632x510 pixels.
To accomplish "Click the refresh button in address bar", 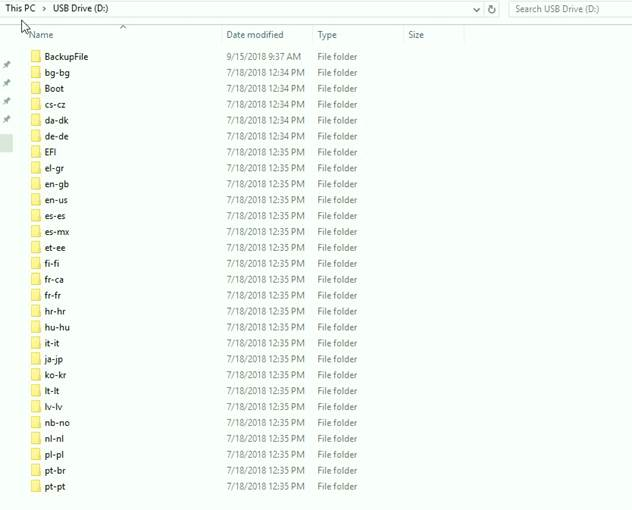I will (x=492, y=9).
